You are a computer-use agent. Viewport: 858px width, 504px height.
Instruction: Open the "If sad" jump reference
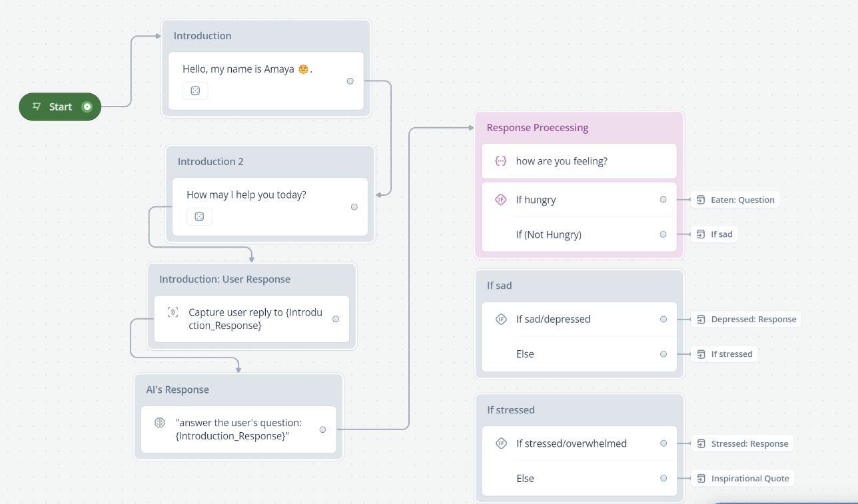click(714, 234)
